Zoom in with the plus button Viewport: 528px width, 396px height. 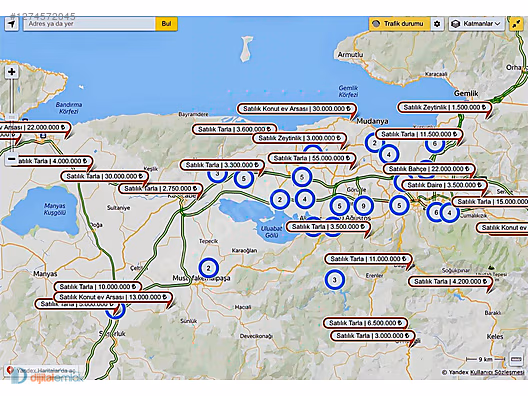tap(12, 72)
